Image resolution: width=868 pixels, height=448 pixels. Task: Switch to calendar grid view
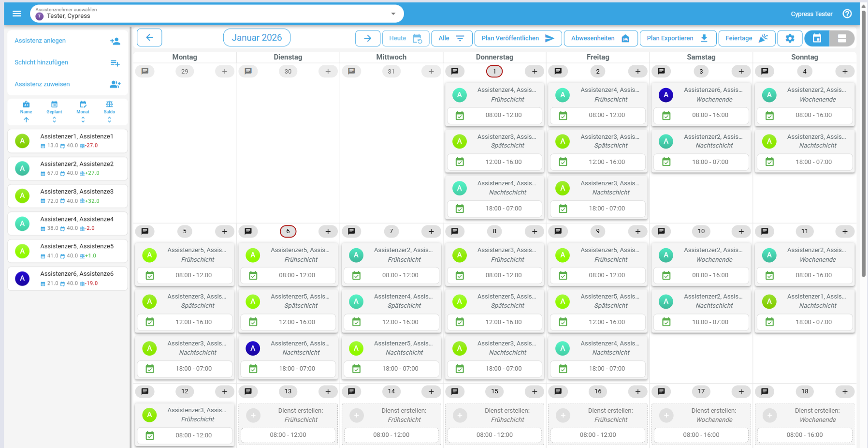click(817, 38)
